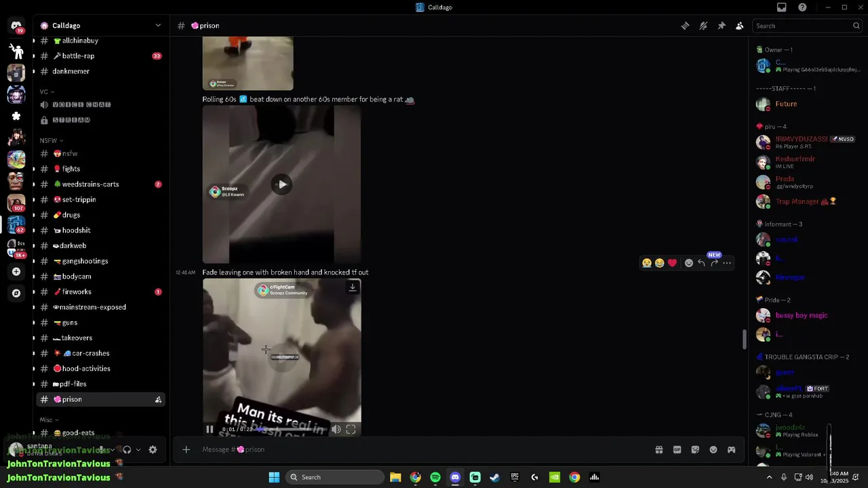React with crying emoji on message
Screen dimensions: 868x488
coord(647,263)
